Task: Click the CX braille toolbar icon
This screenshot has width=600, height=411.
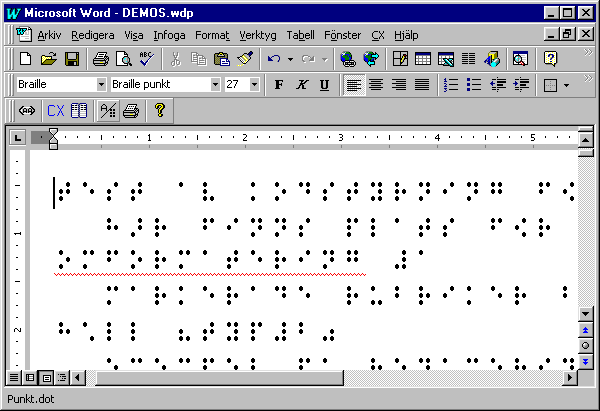Action: point(55,111)
